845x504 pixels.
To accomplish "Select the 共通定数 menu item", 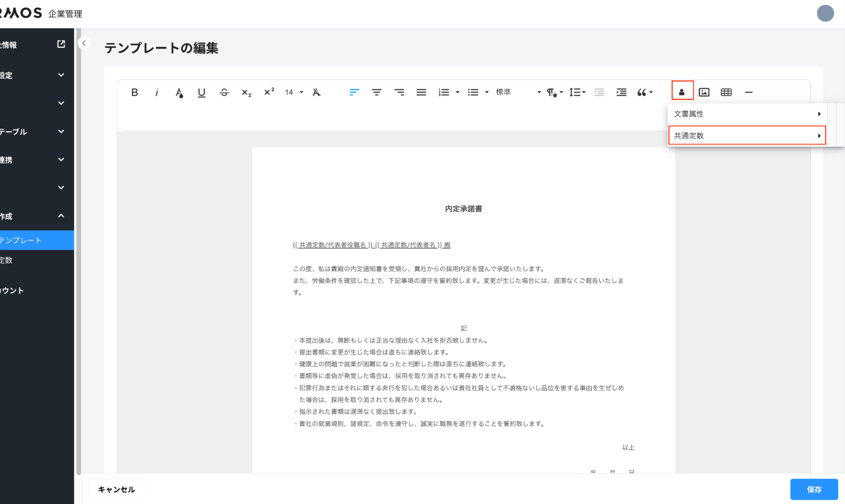I will [x=747, y=136].
